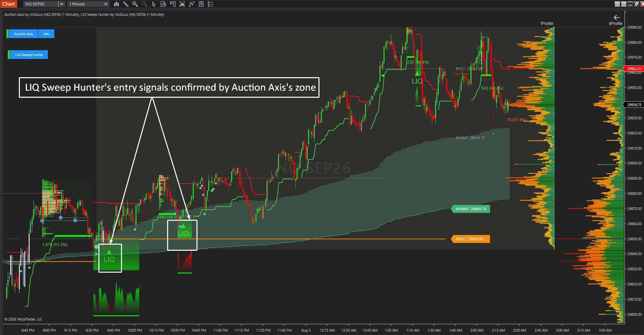Image resolution: width=644 pixels, height=335 pixels.
Task: Click the zoom out magnifier icon
Action: [145, 4]
